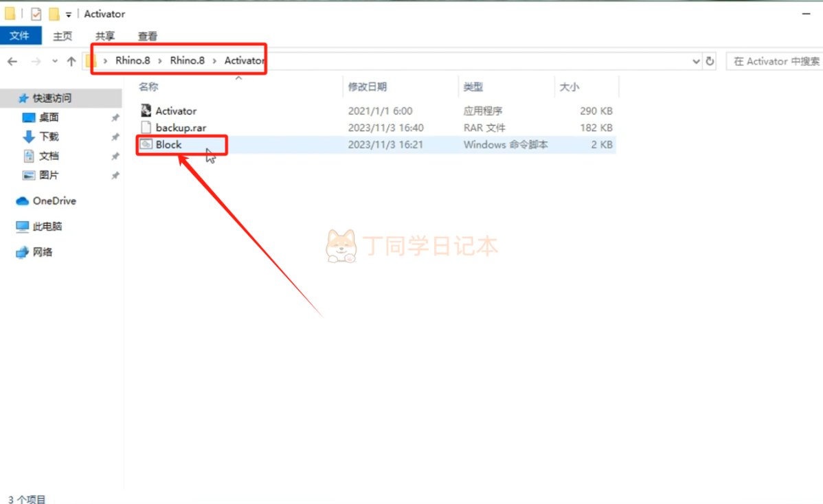Screen dimensions: 823x504
Task: Click the Activator application icon
Action: point(146,110)
